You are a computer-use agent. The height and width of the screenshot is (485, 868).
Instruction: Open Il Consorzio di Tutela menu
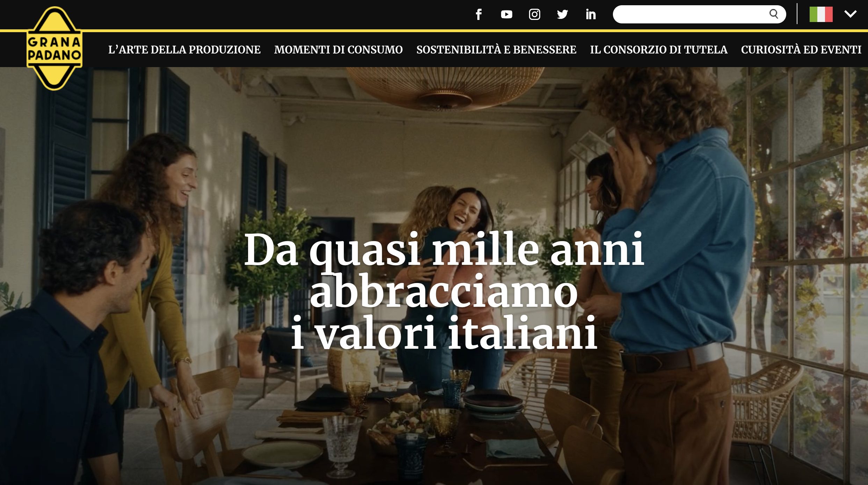pos(659,50)
